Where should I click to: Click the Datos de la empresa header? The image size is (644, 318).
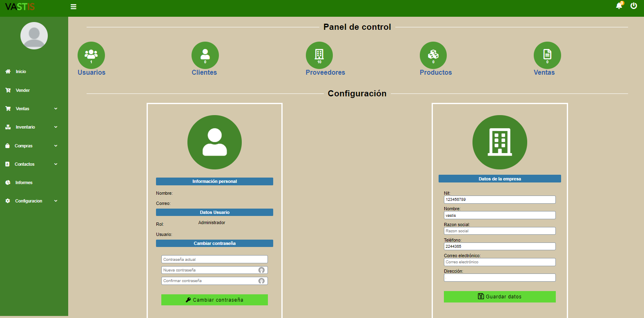pos(500,179)
